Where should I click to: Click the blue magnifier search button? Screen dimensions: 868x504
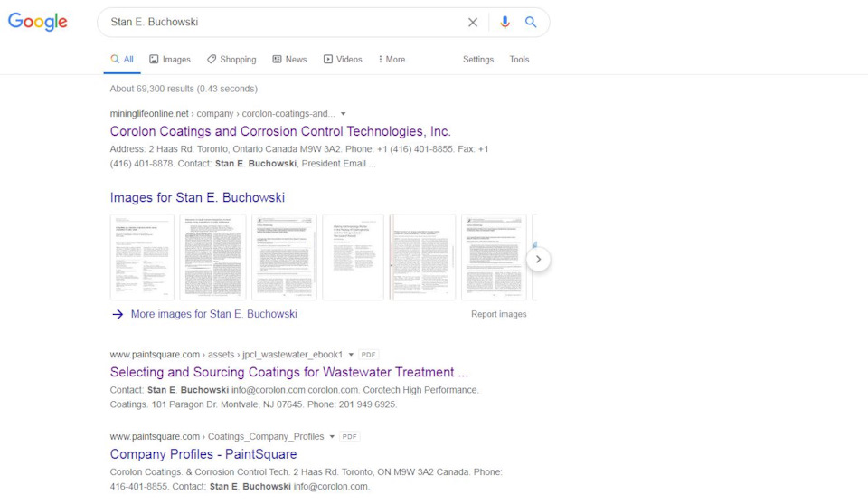point(531,22)
